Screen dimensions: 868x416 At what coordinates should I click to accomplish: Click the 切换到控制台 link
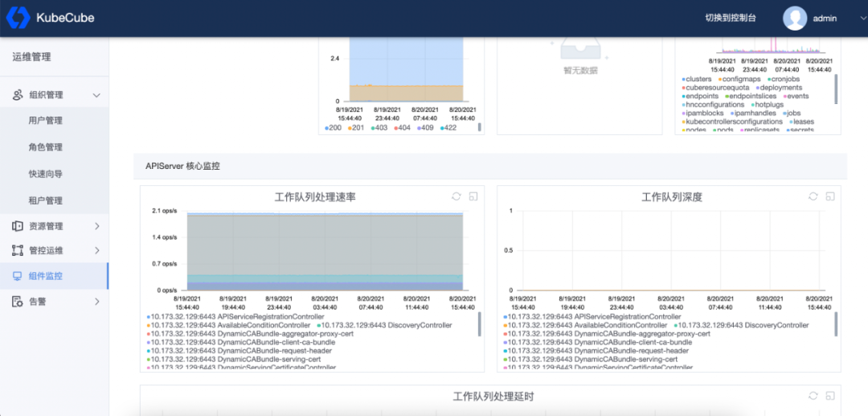coord(731,18)
